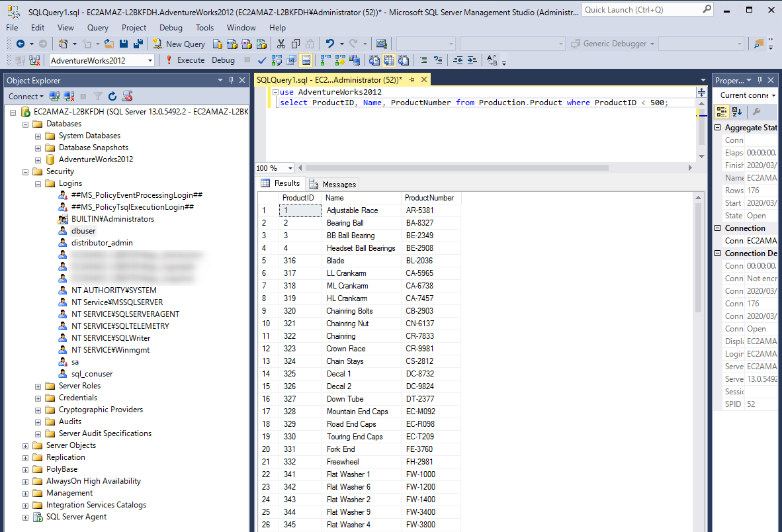Image resolution: width=782 pixels, height=532 pixels.
Task: Click the Open File folder icon
Action: 109,44
